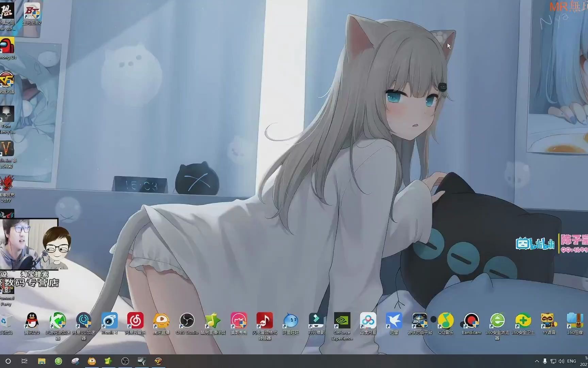Select the 闪电音频格式转换器 desktop icon

click(265, 326)
